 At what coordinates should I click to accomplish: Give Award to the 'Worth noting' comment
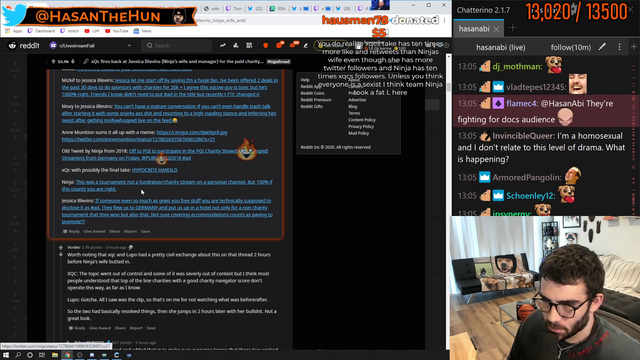[100, 328]
